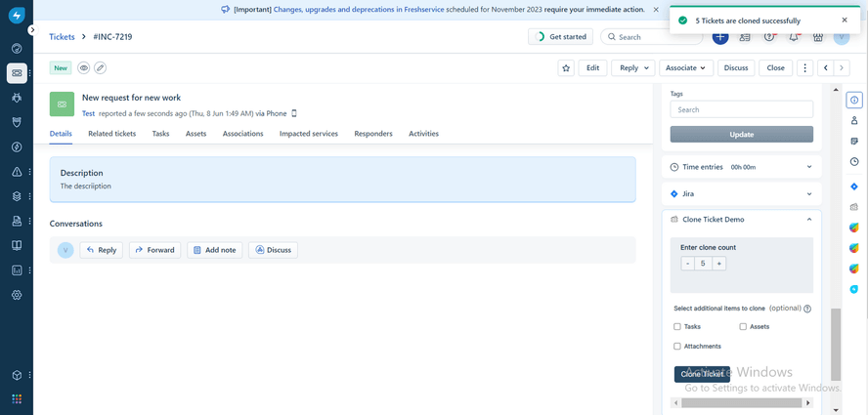Open the Associate dropdown menu
This screenshot has height=415, width=868.
point(685,68)
